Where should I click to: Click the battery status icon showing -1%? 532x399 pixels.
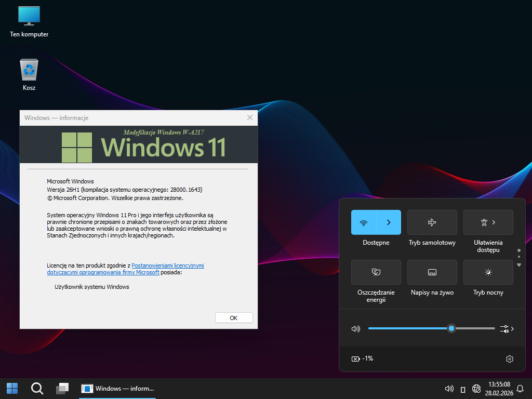[363, 359]
